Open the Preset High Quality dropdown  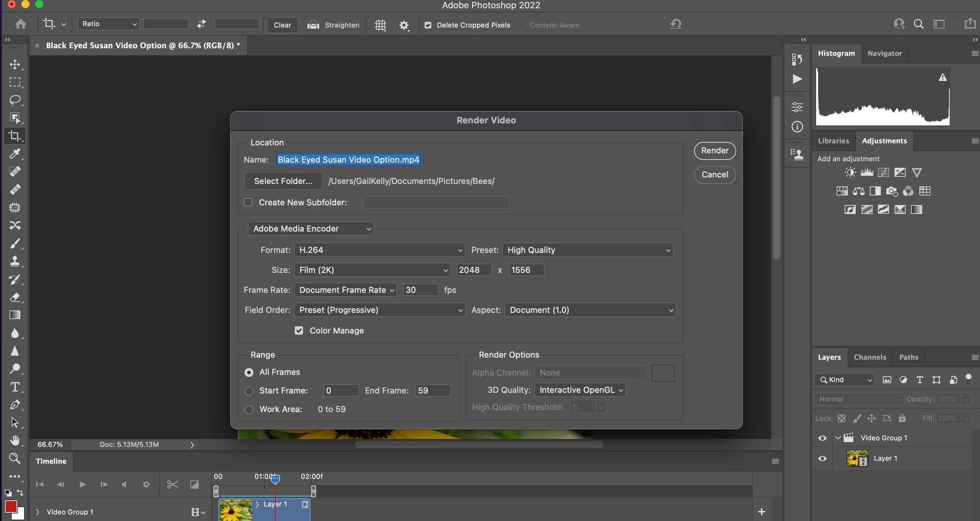coord(588,250)
